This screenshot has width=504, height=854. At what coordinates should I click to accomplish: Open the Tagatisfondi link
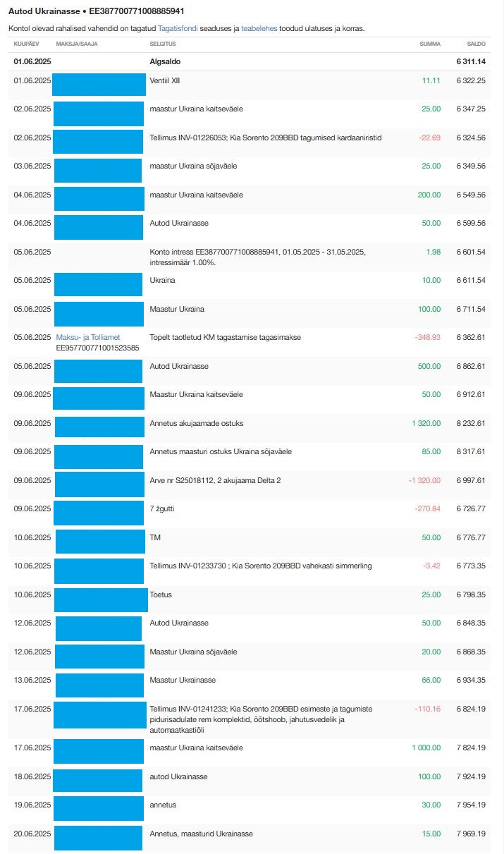(x=173, y=28)
